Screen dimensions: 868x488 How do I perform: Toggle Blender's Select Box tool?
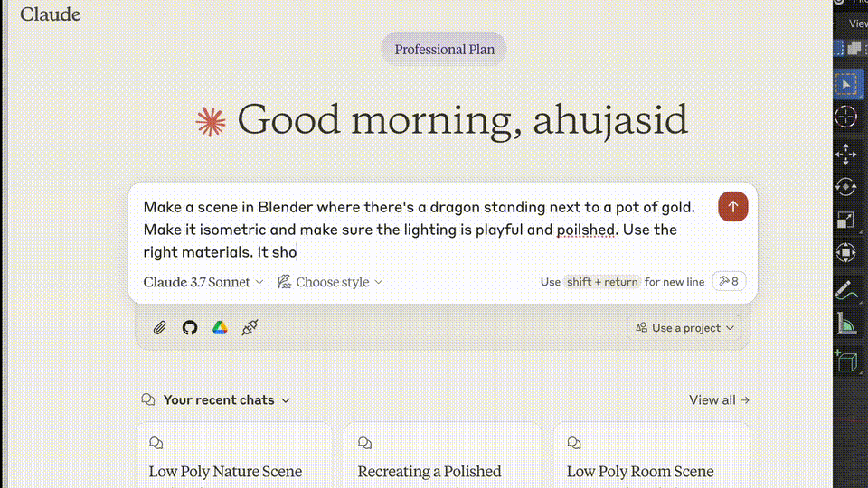(x=846, y=84)
